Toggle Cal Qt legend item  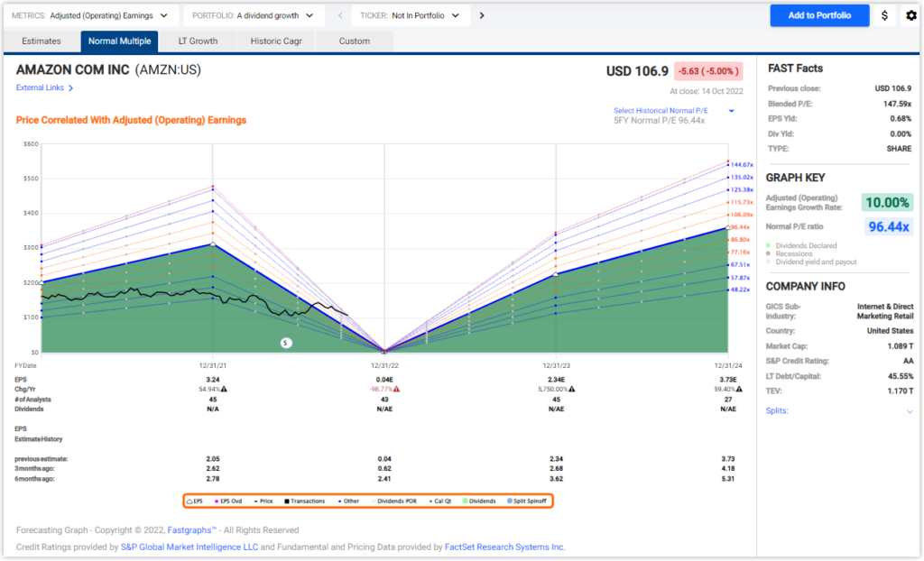(440, 501)
